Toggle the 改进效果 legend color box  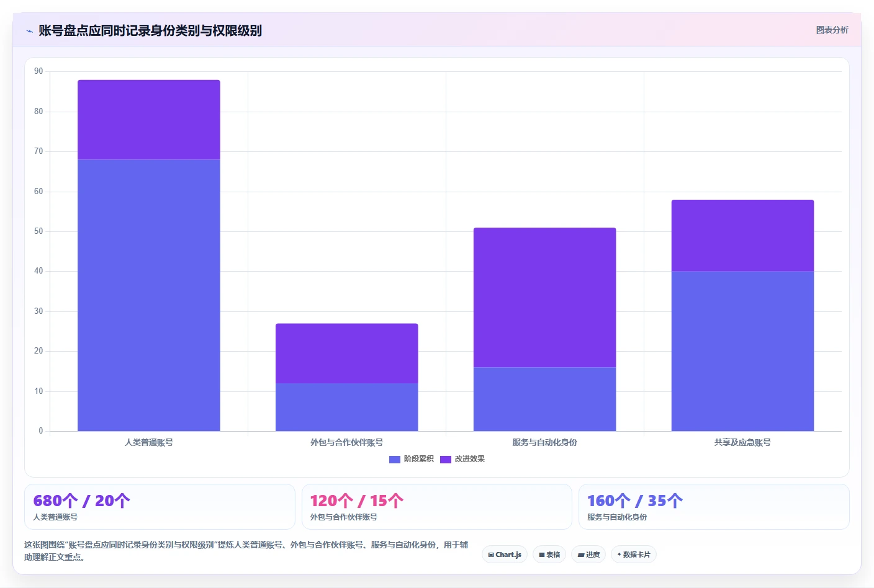[445, 460]
